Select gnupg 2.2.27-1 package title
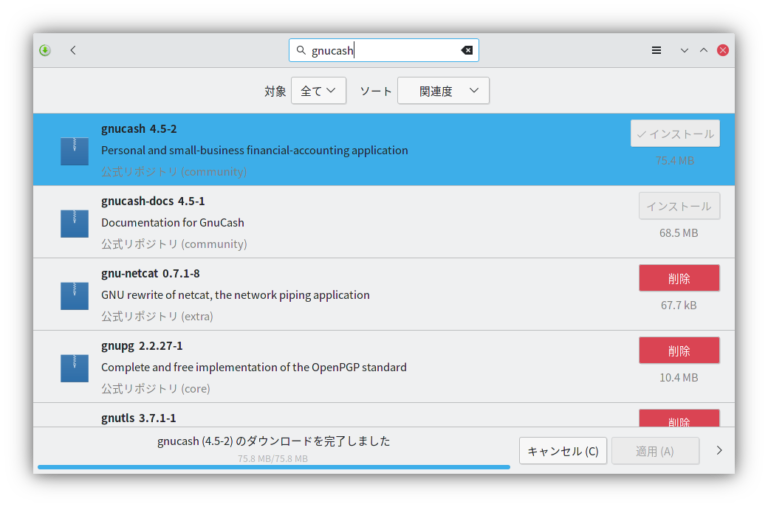768x507 pixels. [142, 346]
